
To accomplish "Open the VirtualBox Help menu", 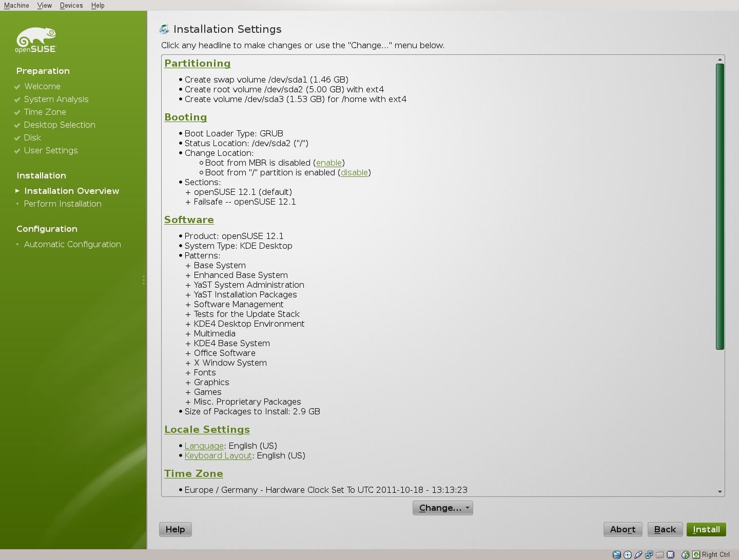I will (x=98, y=5).
